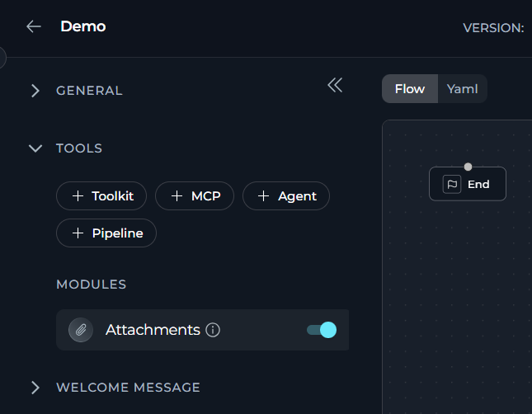Go back using the left arrow icon
This screenshot has width=532, height=414.
(x=34, y=26)
